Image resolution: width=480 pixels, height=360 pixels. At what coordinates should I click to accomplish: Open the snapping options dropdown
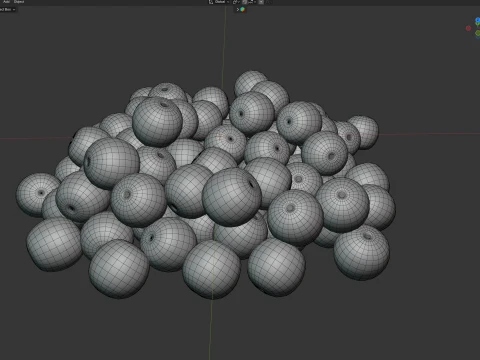click(252, 2)
